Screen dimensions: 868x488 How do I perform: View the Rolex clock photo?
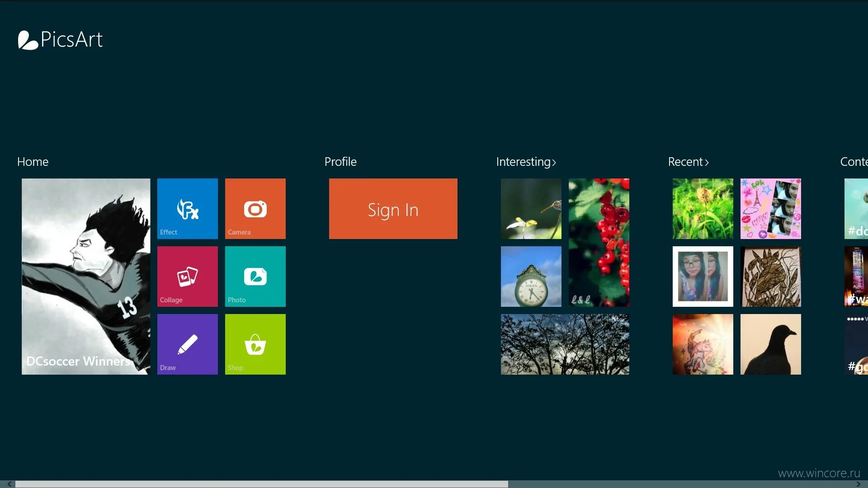point(531,276)
